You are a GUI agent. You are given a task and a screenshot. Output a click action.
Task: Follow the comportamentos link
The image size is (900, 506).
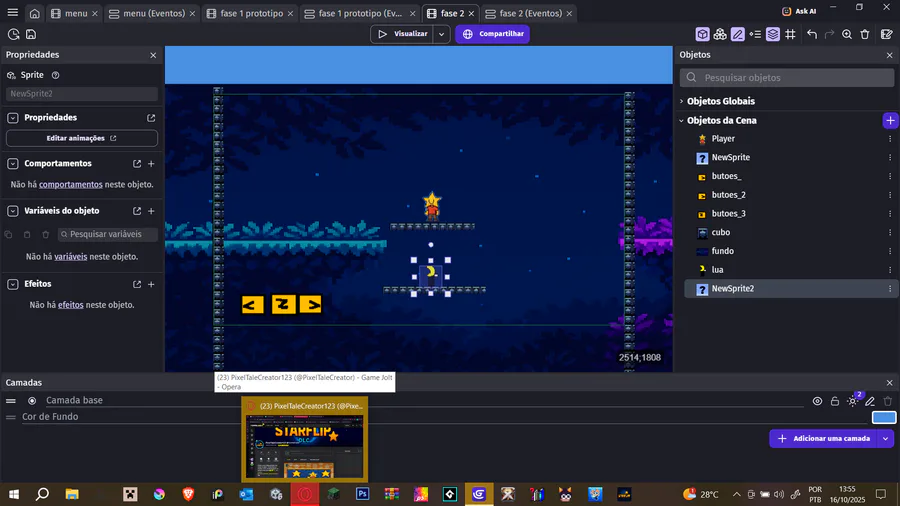tap(71, 185)
